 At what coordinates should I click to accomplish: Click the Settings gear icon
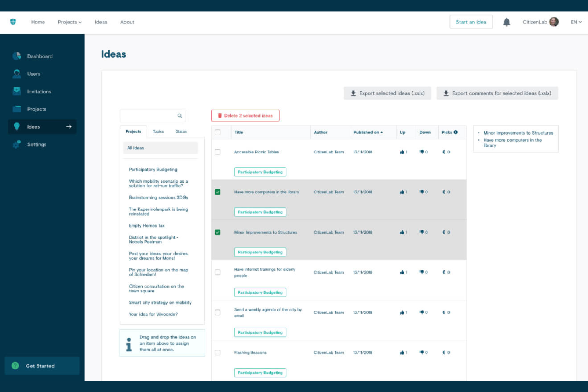[x=17, y=144]
